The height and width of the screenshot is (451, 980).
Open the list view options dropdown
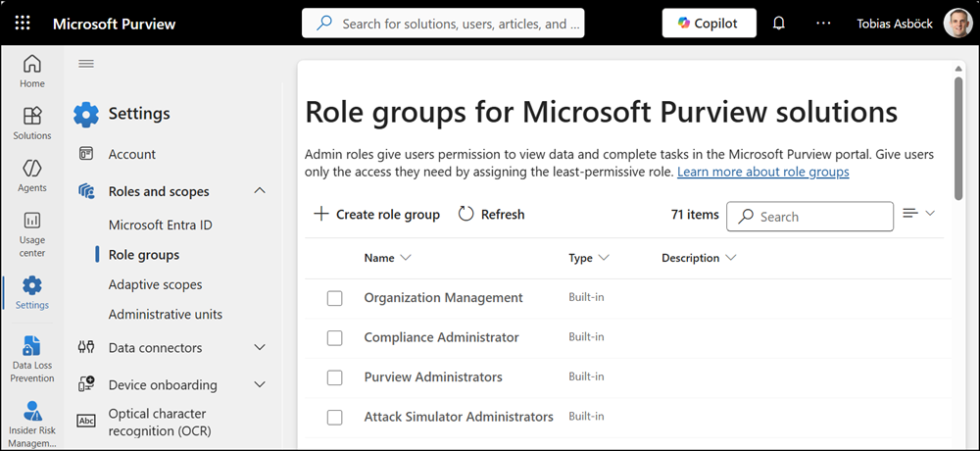pyautogui.click(x=919, y=214)
